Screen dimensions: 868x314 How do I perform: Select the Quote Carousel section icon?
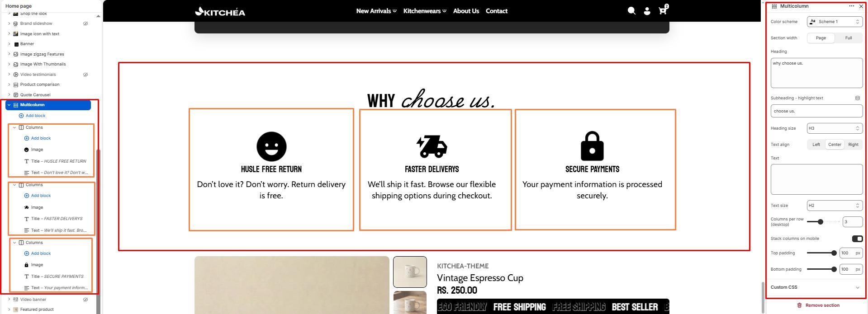click(x=16, y=95)
